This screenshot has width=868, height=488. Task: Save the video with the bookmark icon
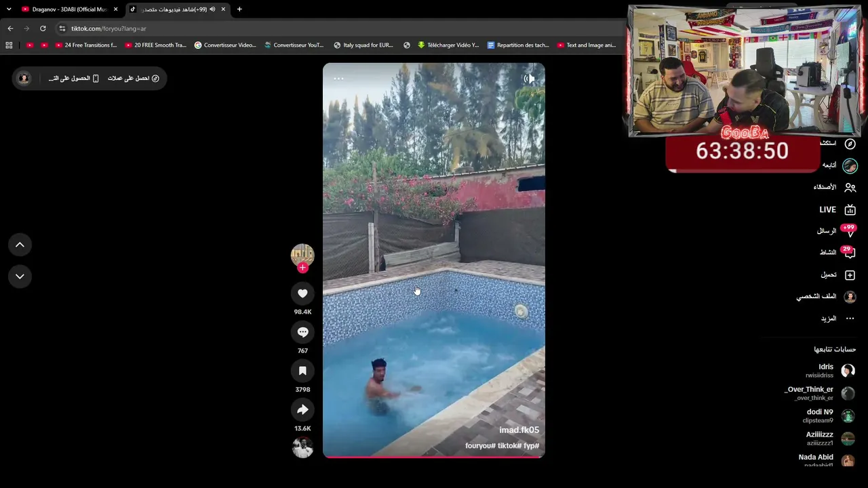[302, 371]
